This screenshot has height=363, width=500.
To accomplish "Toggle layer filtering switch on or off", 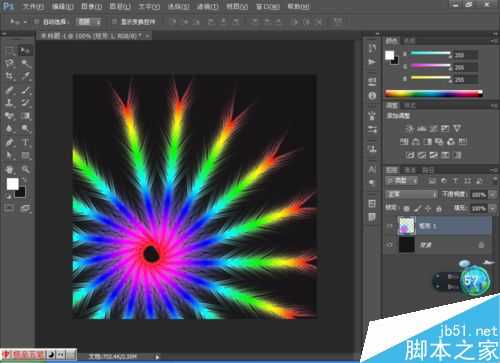I will (x=494, y=180).
